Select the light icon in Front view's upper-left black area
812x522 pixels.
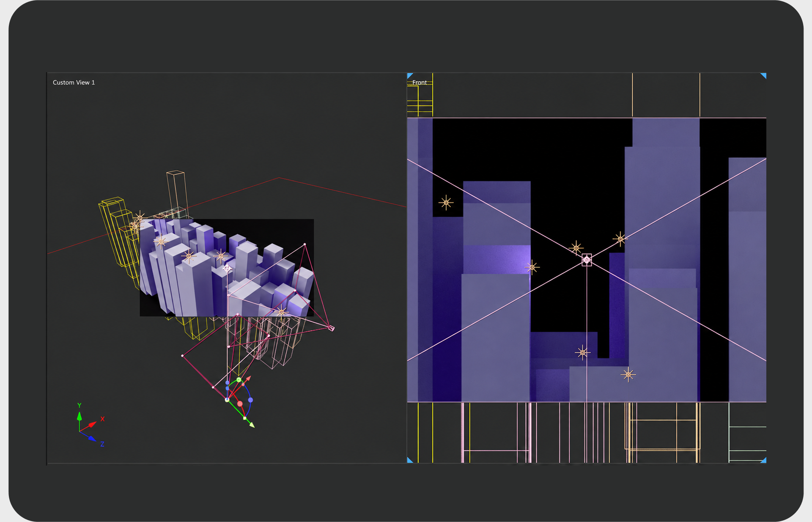tap(446, 203)
